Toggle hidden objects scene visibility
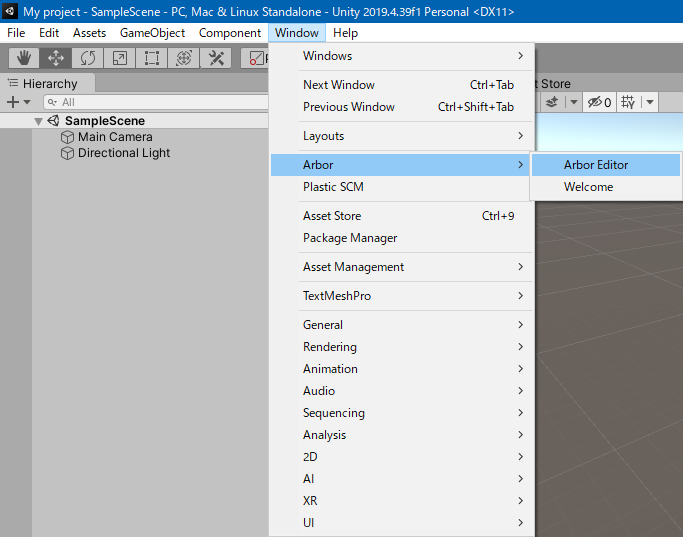 (600, 102)
